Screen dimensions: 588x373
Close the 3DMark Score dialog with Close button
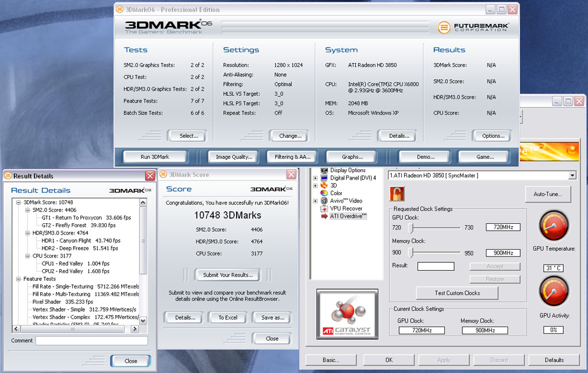tap(272, 339)
